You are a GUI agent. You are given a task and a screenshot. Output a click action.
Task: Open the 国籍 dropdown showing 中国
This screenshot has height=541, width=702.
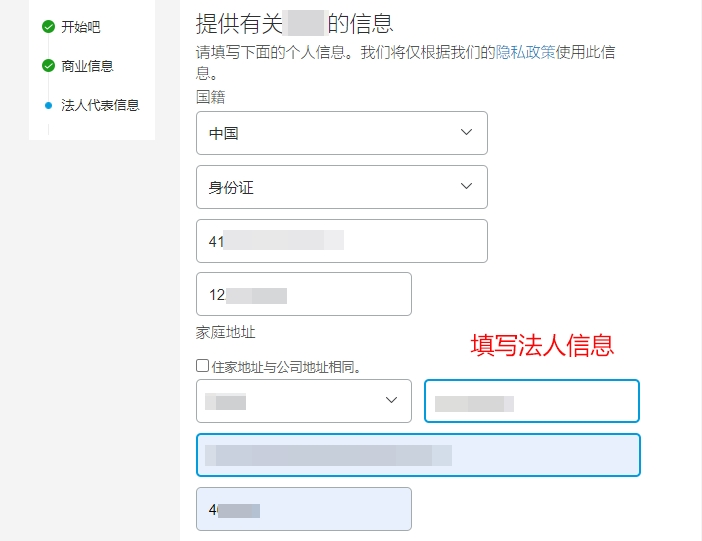tap(342, 133)
